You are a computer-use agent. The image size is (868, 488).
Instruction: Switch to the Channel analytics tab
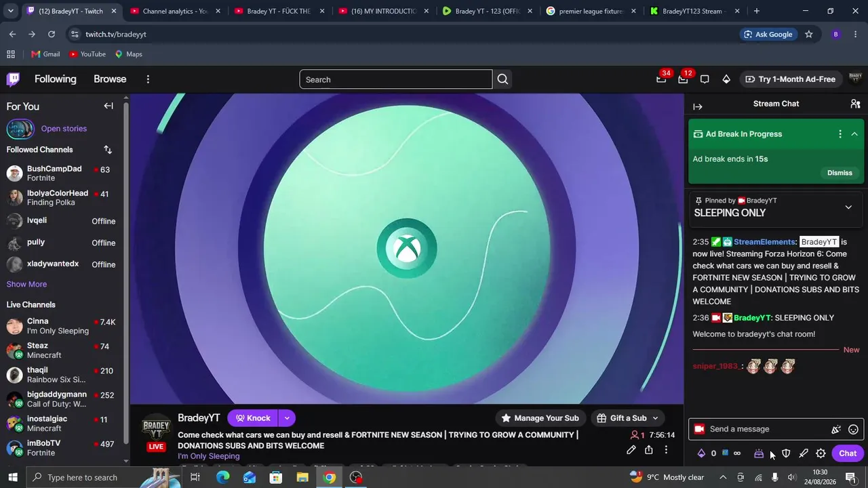click(x=174, y=11)
